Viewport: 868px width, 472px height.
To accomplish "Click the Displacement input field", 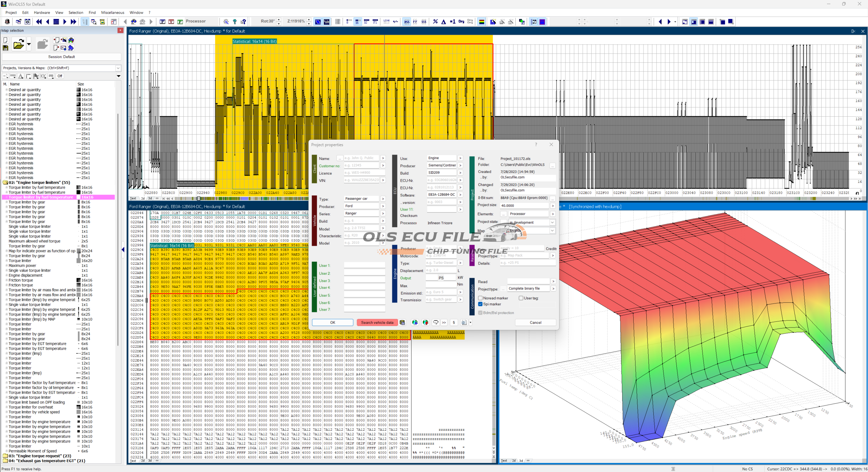I will click(441, 270).
